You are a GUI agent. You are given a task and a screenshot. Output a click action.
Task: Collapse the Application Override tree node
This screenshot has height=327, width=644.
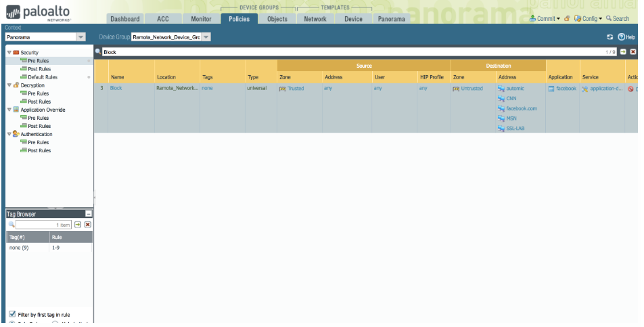[9, 110]
